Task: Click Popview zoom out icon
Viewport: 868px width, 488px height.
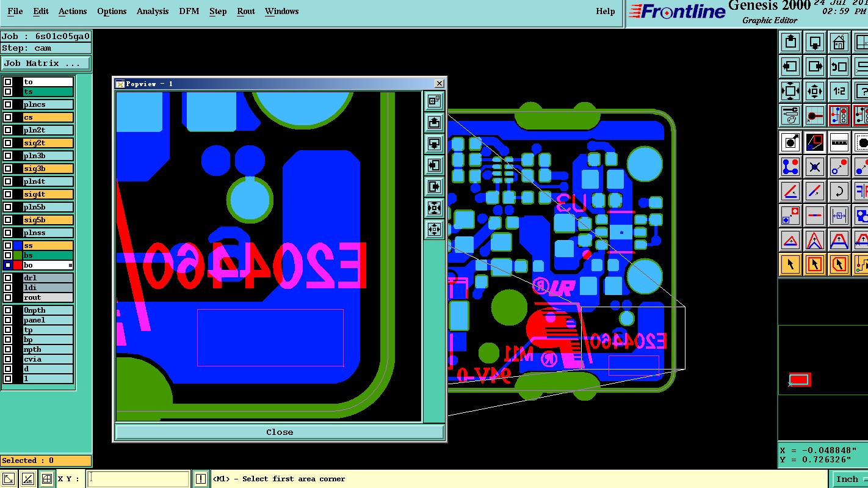Action: click(x=434, y=230)
